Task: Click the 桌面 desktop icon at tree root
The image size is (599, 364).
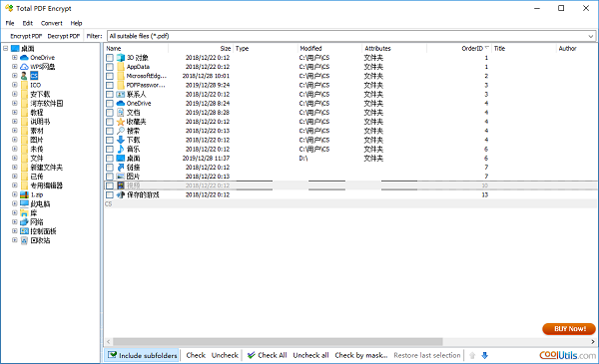Action: [15, 49]
